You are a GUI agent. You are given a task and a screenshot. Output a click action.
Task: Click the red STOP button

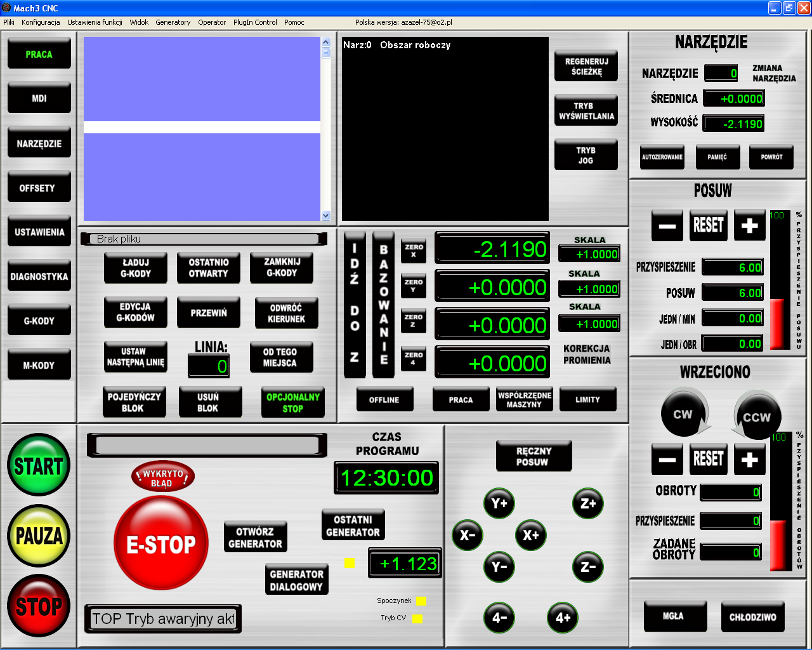click(x=39, y=606)
